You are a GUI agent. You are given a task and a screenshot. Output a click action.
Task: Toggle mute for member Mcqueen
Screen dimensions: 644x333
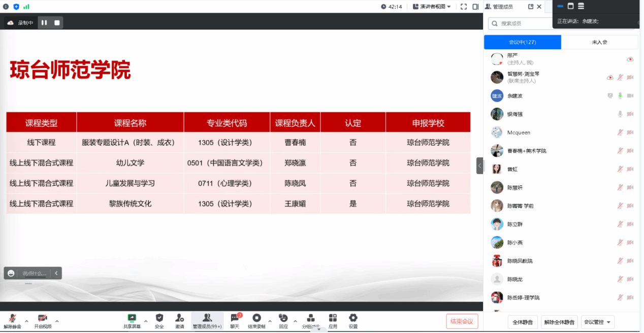[620, 132]
